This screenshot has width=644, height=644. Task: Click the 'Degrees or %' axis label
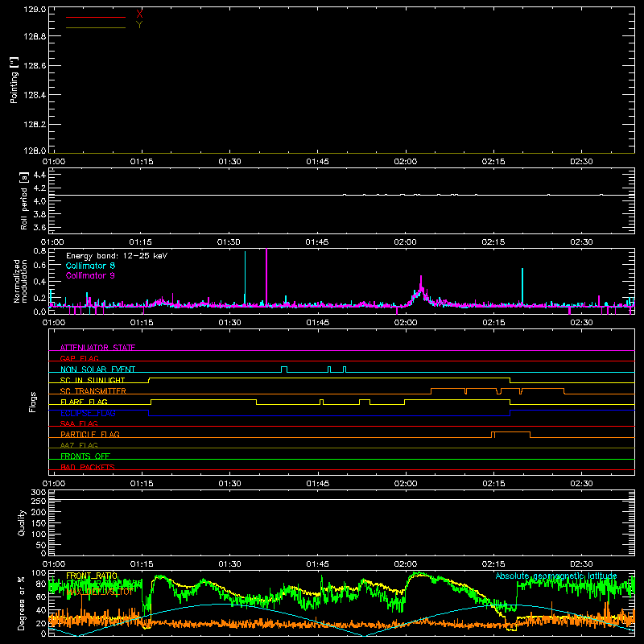pos(22,603)
